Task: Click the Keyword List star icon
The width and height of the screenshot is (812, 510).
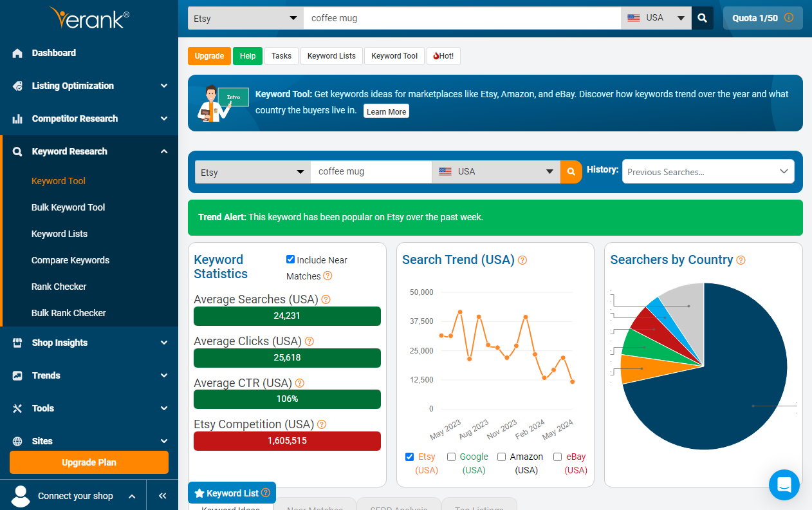Action: click(x=199, y=493)
